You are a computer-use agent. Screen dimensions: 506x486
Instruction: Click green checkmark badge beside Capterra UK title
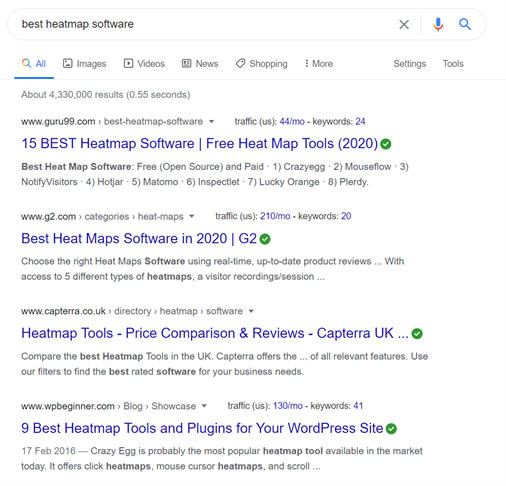pyautogui.click(x=417, y=334)
